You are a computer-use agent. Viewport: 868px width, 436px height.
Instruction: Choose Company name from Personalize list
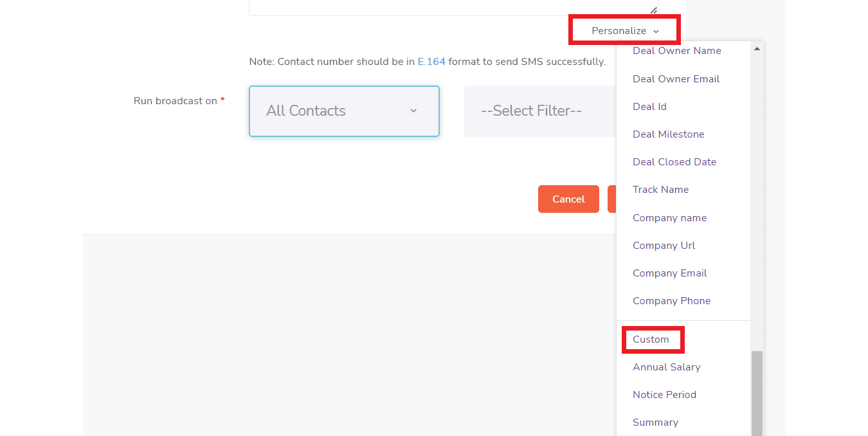tap(669, 217)
